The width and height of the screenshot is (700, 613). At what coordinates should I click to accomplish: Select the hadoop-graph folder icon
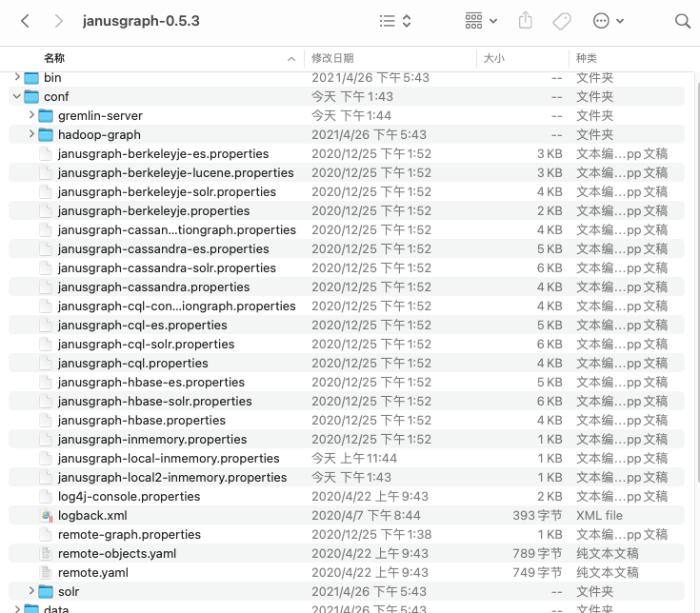point(46,135)
